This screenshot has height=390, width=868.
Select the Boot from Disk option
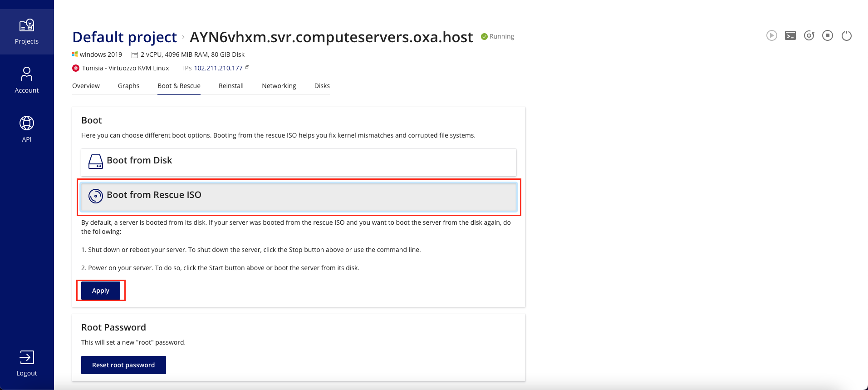click(x=299, y=161)
